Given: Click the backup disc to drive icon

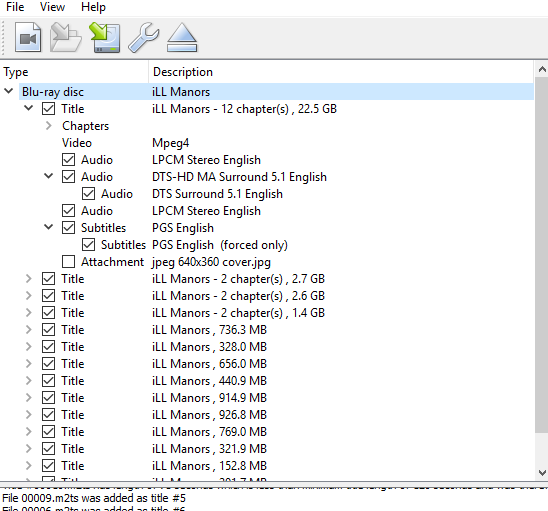Looking at the screenshot, I should 105,38.
